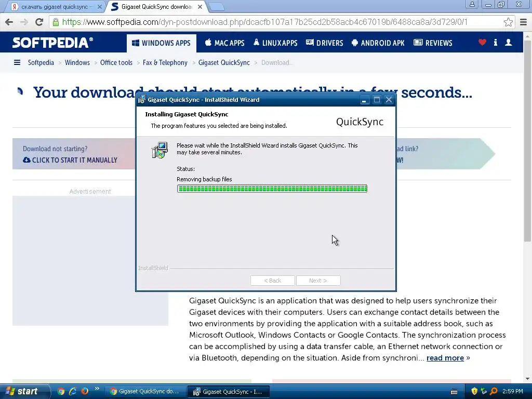Open the Reviews section

pos(433,43)
